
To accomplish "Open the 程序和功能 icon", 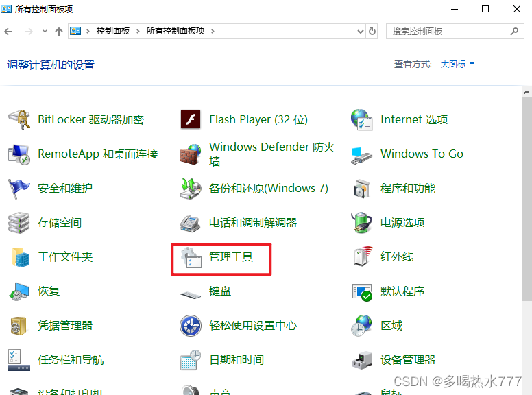I will coord(362,189).
